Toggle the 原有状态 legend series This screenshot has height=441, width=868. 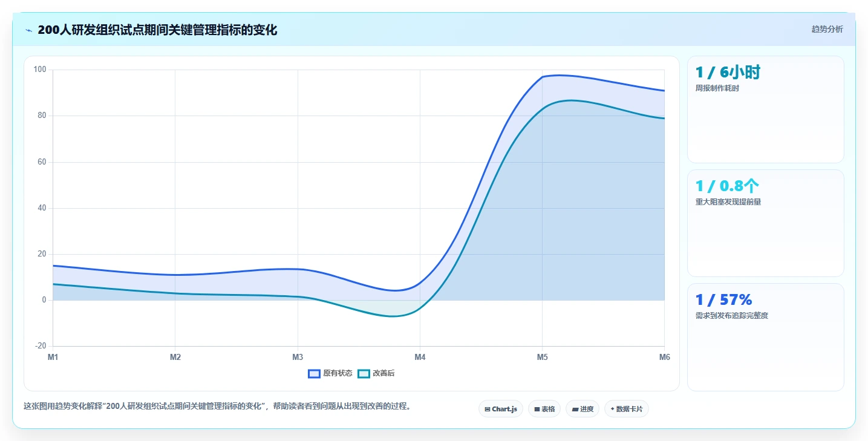(x=330, y=373)
